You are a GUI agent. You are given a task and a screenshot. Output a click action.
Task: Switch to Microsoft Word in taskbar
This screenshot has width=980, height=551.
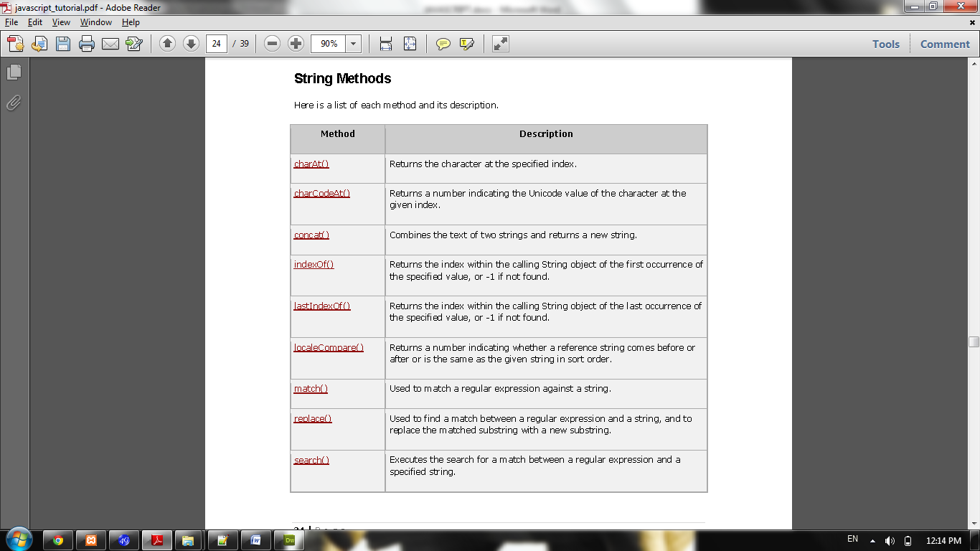point(256,540)
